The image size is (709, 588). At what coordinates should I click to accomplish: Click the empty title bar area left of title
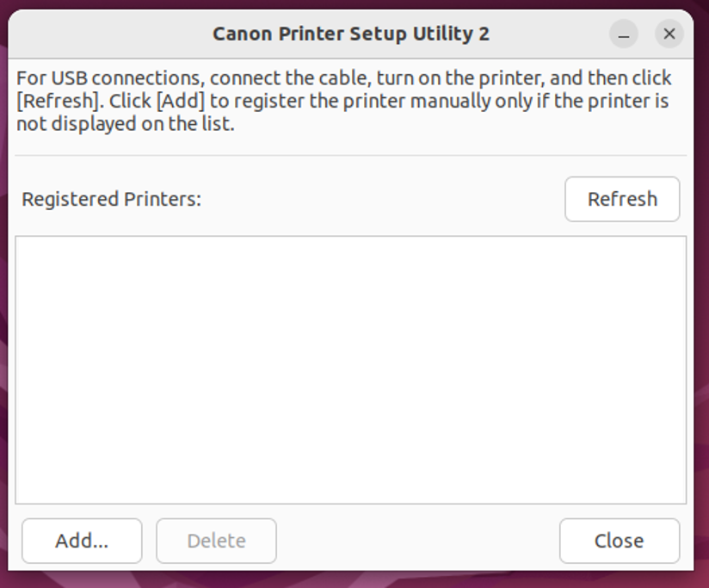coord(103,34)
